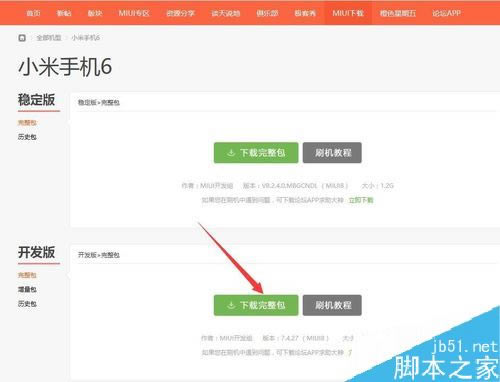Click the 稳定版>完整包 panel header text

(99, 102)
